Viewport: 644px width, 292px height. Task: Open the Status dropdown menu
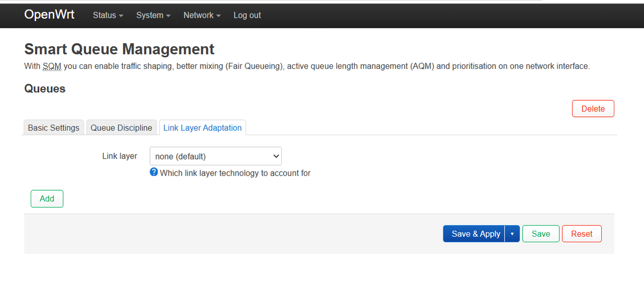108,15
